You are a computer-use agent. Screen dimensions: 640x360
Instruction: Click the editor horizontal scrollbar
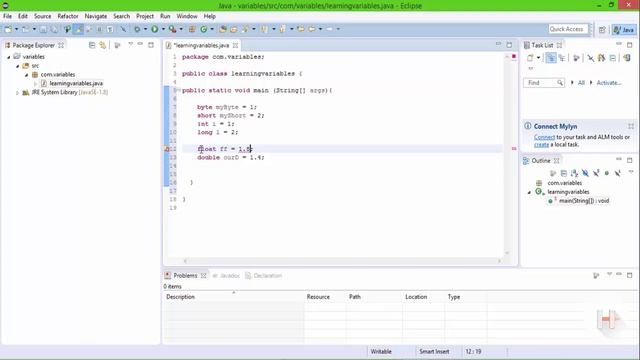[x=342, y=261]
